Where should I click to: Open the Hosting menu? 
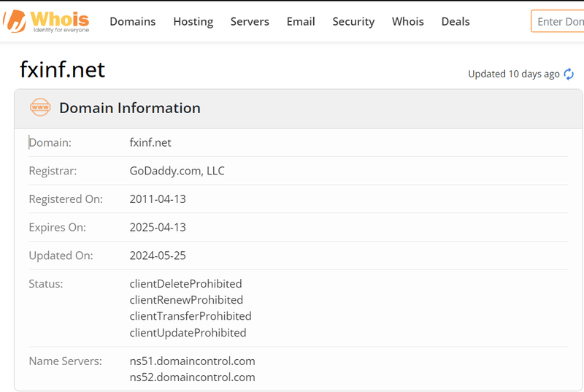[x=193, y=22]
